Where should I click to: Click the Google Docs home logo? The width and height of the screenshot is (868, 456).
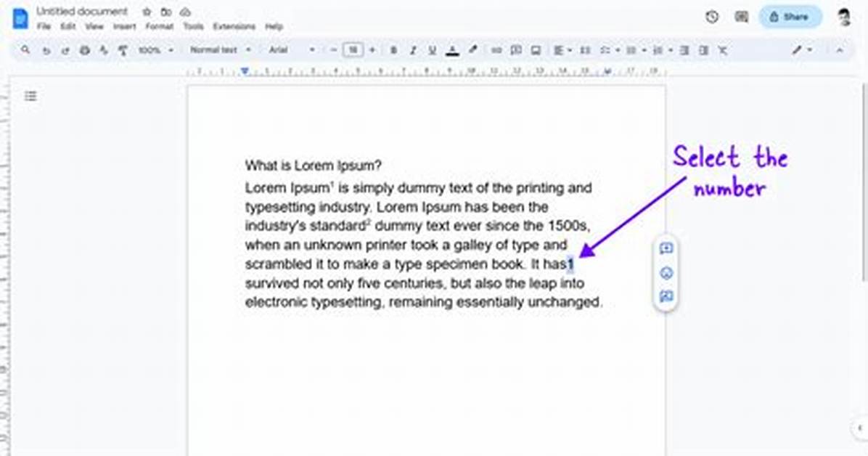[x=20, y=18]
